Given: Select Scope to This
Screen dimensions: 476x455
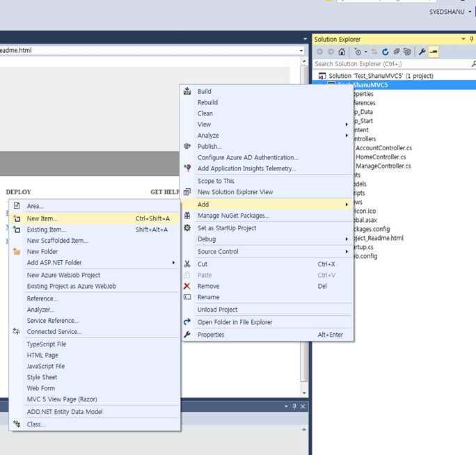Looking at the screenshot, I should [216, 181].
